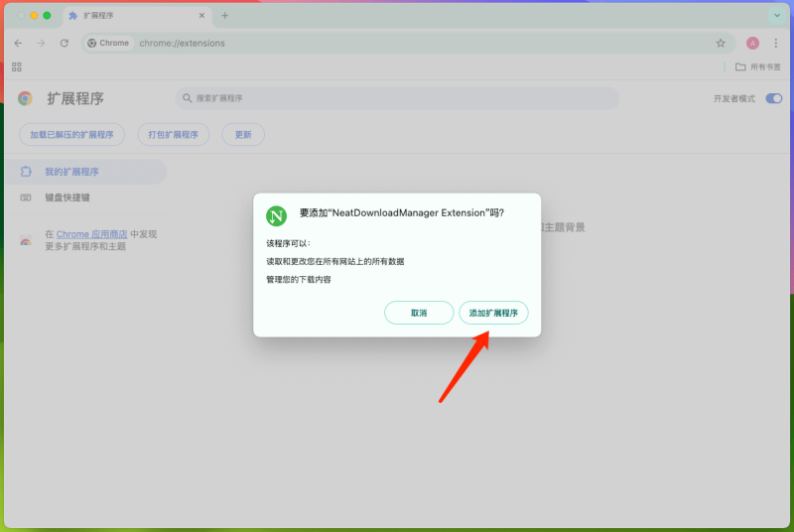Open the profile avatar A icon

tap(752, 44)
